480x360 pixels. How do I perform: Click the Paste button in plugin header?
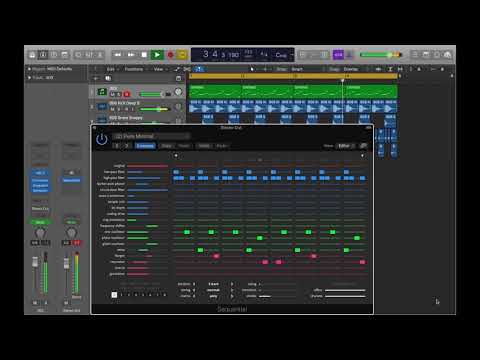184,146
